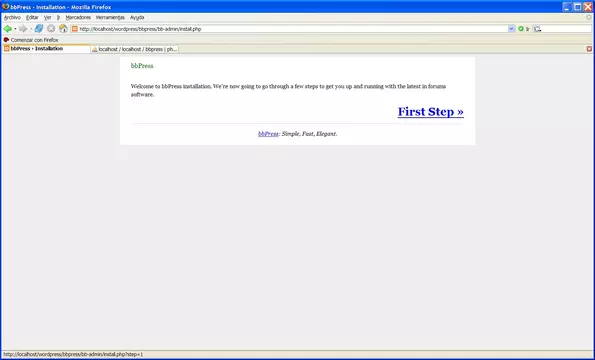Viewport: 595px width, 360px height.
Task: Click the search engine icon in search box
Action: pos(537,29)
